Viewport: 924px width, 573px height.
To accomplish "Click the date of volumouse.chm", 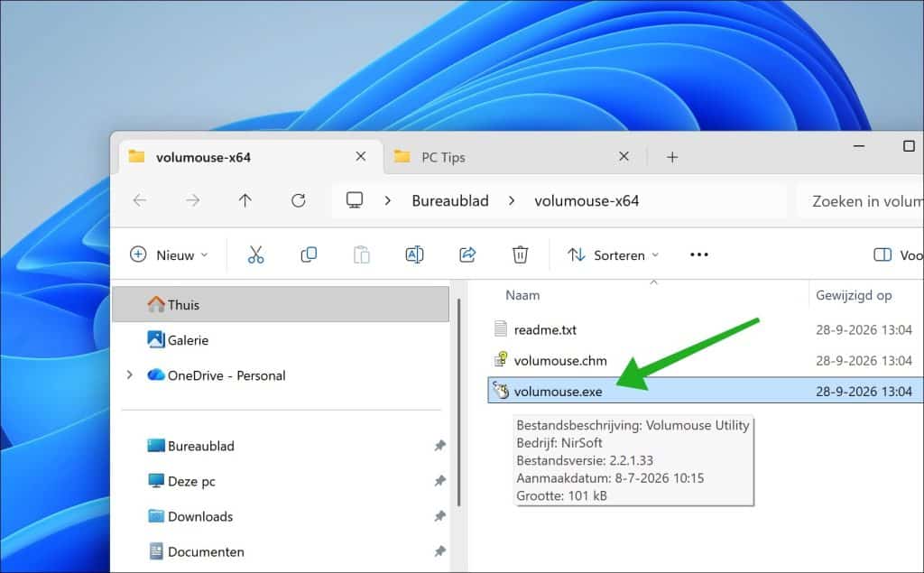I will tap(864, 360).
